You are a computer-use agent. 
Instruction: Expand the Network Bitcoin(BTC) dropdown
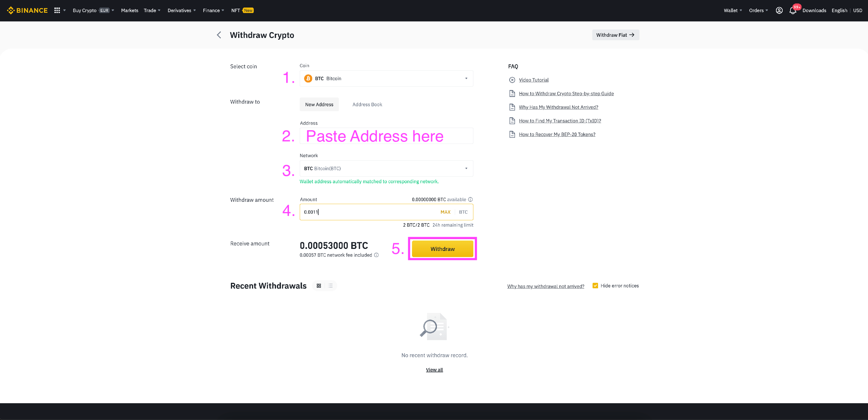[x=386, y=168]
